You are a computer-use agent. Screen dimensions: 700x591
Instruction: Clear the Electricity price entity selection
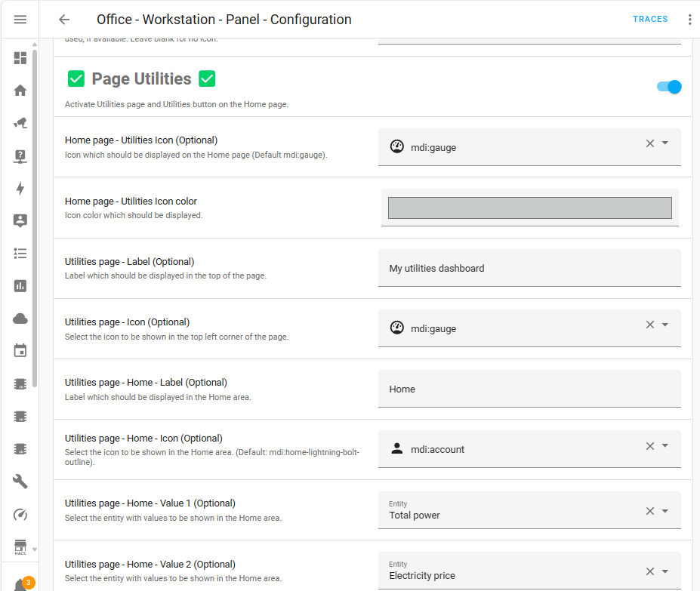[649, 571]
